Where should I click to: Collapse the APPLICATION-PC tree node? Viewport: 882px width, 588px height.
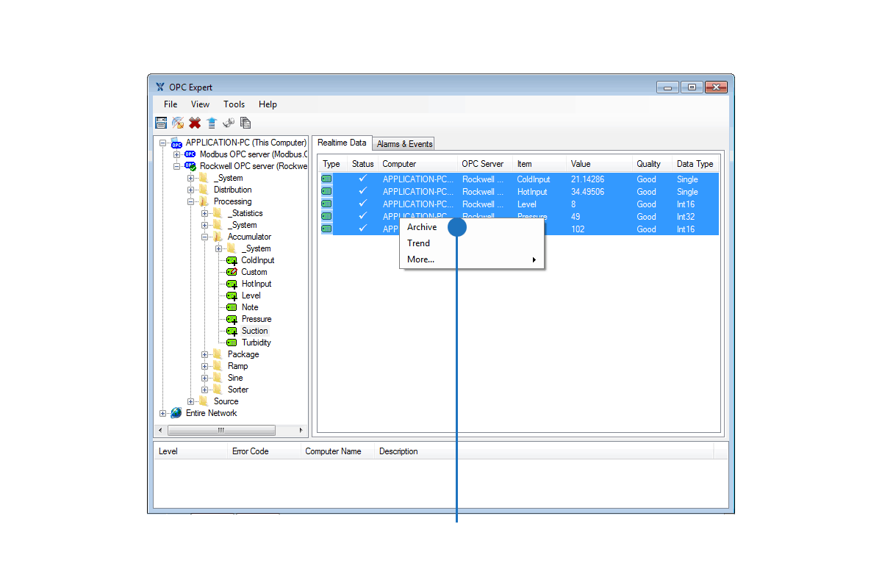tap(163, 143)
